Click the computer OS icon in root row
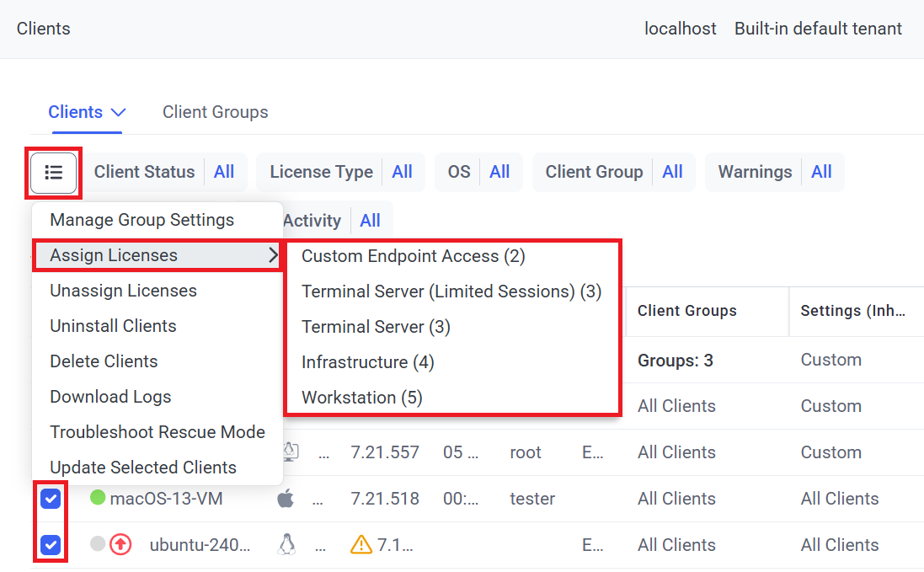Viewport: 924px width, 572px height. (x=290, y=452)
